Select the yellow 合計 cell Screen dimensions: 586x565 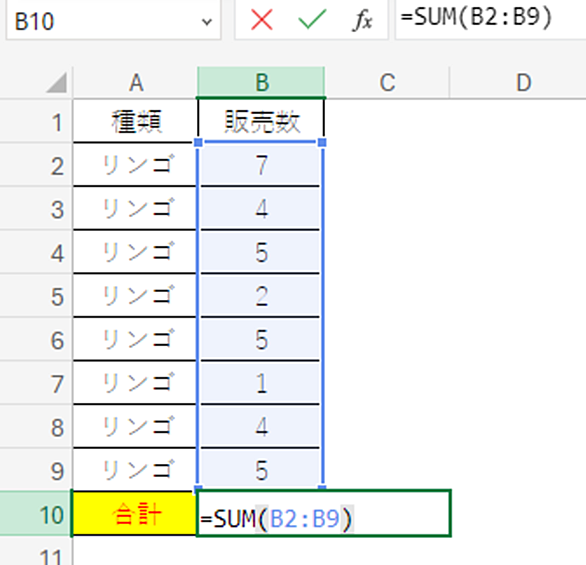pyautogui.click(x=135, y=514)
